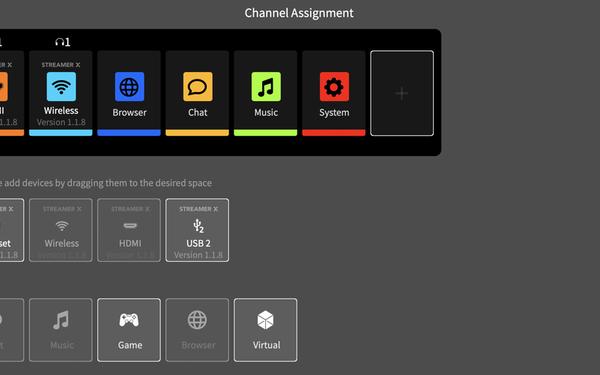The image size is (600, 375).
Task: Select the Game virtual channel tile
Action: click(x=129, y=330)
